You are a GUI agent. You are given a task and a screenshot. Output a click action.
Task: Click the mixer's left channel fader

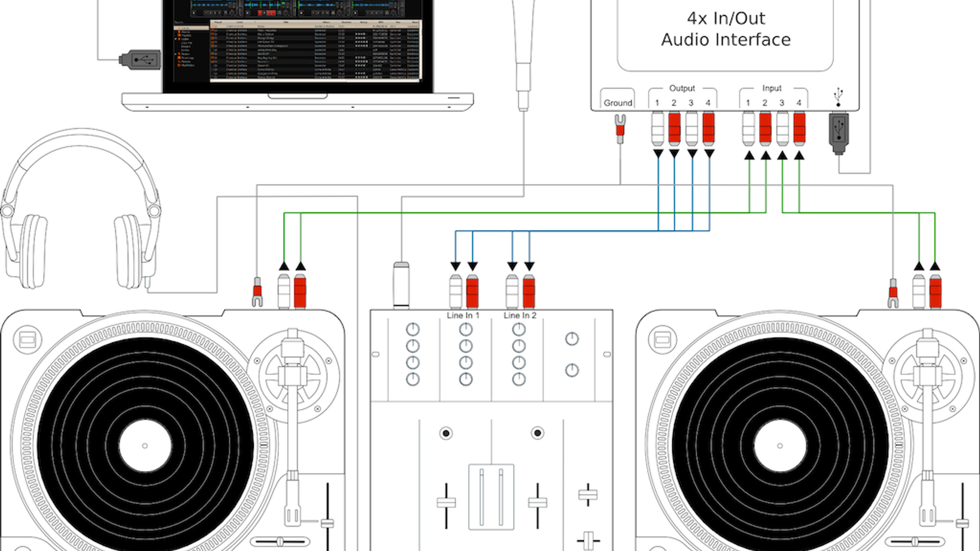click(x=446, y=503)
